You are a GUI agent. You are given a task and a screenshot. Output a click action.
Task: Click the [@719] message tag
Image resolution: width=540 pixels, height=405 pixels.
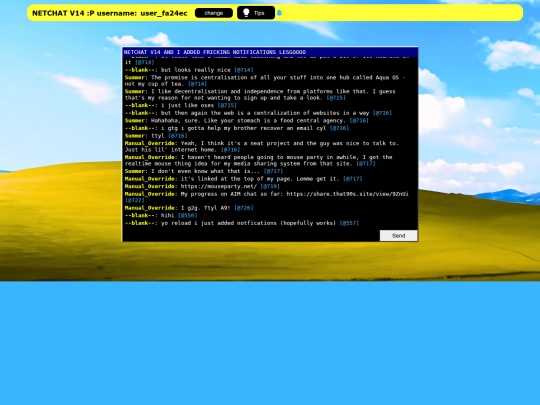click(270, 186)
